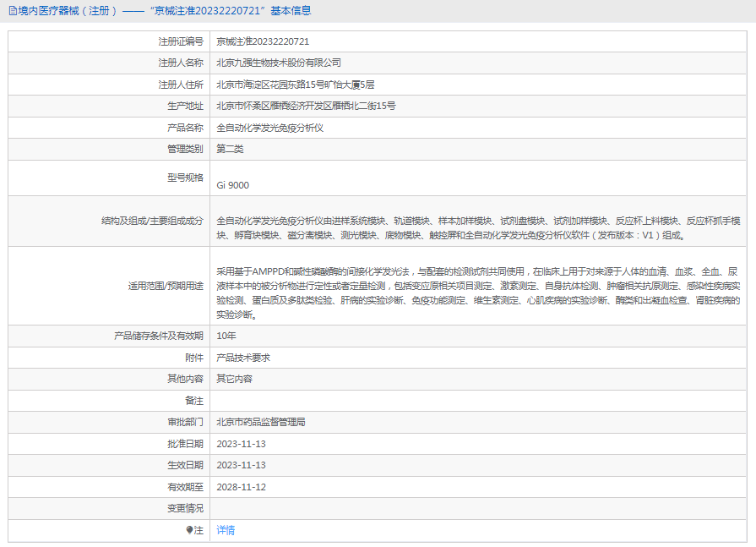Click the 2023-11-13 date in the 批准日期 row

(241, 444)
